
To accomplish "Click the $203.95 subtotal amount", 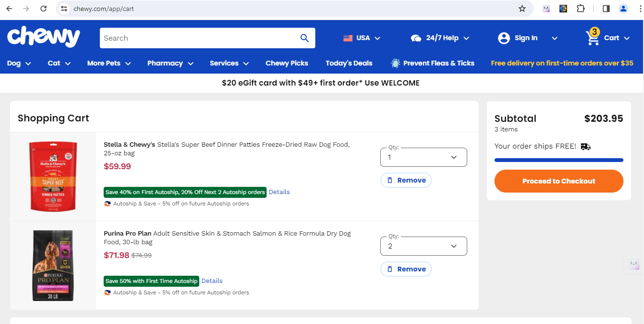I will click(x=604, y=119).
